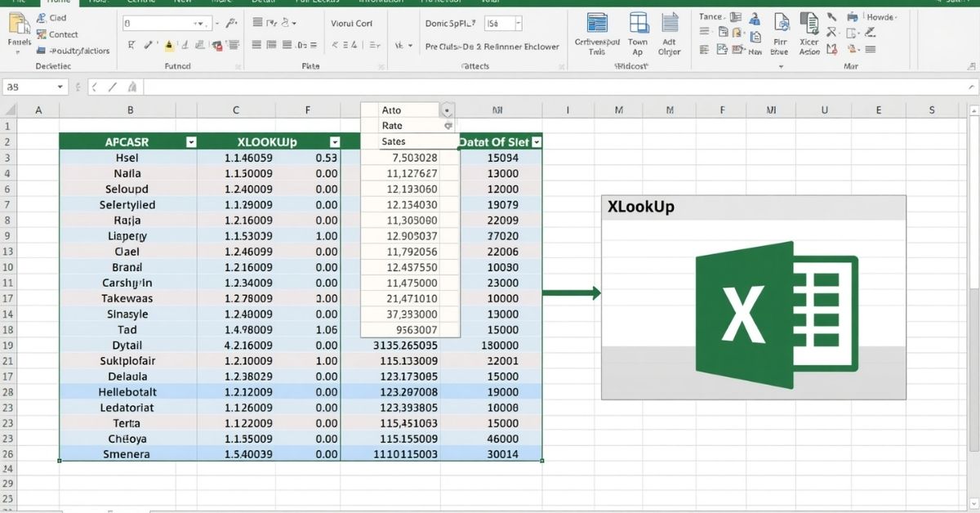Click the XLookUp title on the image panel
The image size is (980, 513).
641,207
